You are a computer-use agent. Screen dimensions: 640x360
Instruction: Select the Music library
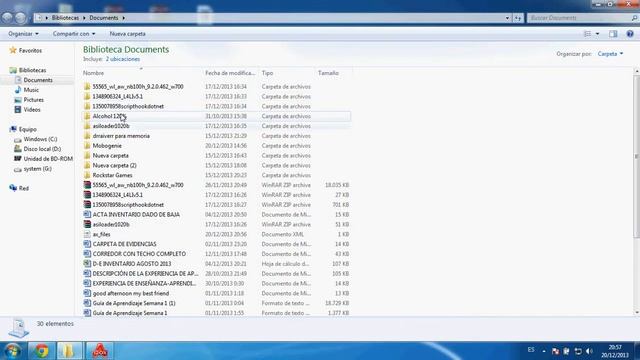tap(31, 90)
